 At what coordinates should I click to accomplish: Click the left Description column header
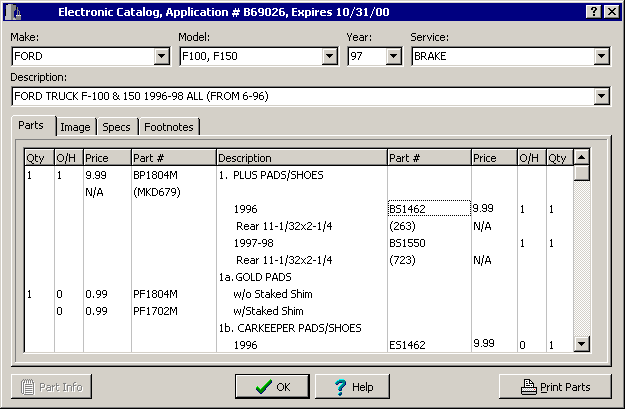click(x=300, y=158)
